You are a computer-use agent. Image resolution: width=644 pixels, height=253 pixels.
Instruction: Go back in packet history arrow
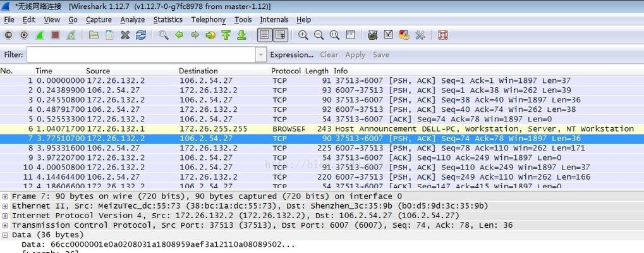coord(179,35)
